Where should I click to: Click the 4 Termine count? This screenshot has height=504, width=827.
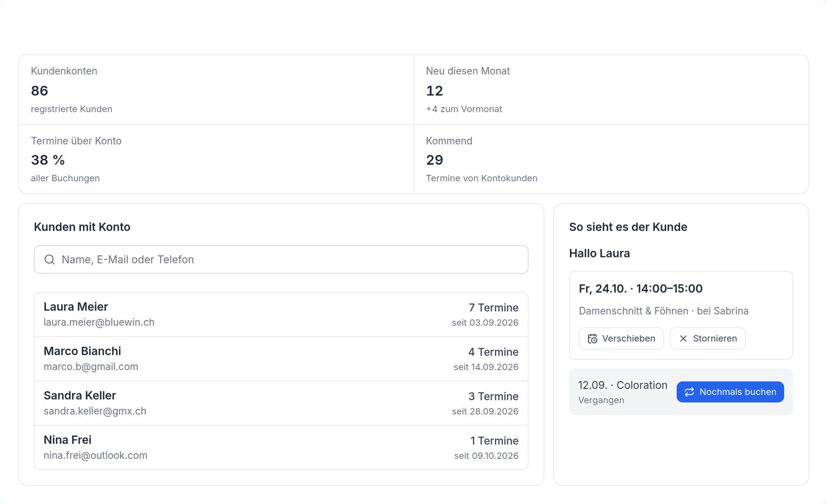494,352
